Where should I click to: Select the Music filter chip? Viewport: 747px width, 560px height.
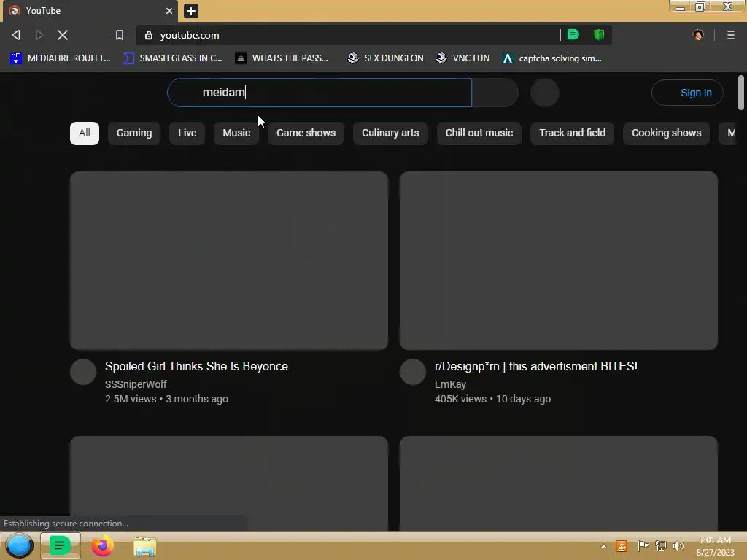(236, 133)
